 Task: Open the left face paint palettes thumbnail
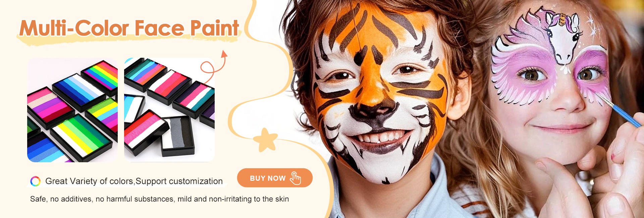pos(72,110)
